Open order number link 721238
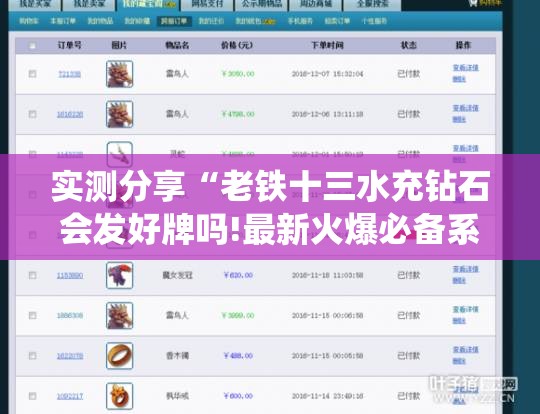Screen dimensions: 540x414 pyautogui.click(x=70, y=74)
